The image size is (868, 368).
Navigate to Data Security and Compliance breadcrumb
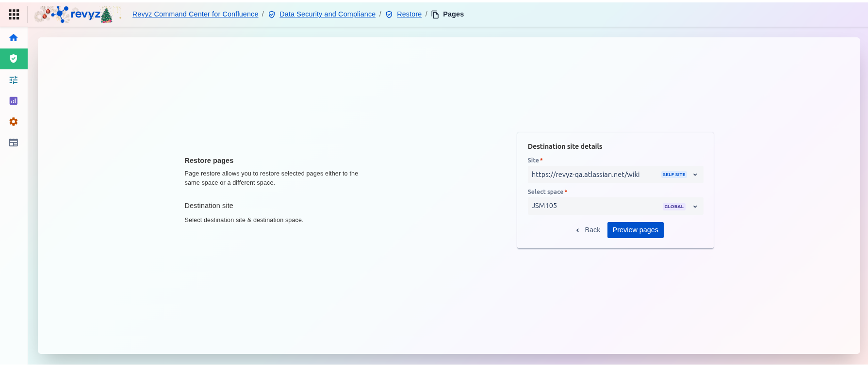(x=328, y=14)
